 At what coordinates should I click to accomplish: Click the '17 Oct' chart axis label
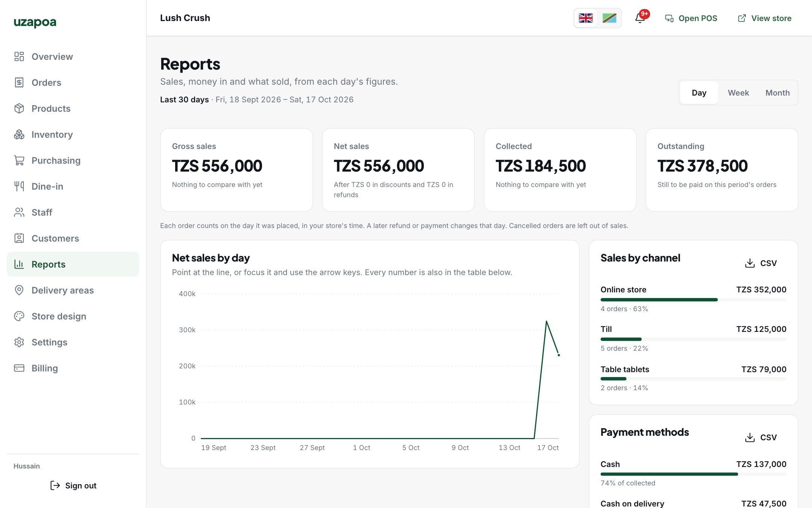point(548,447)
